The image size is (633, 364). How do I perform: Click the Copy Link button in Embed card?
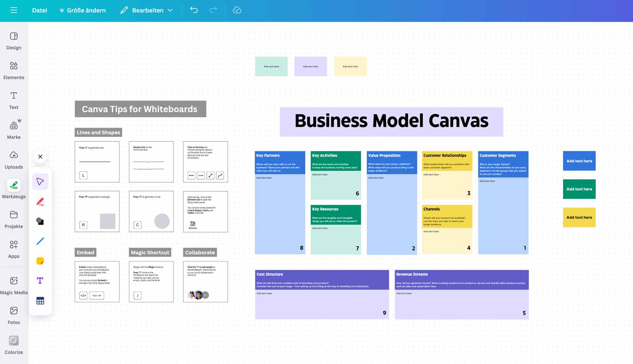click(x=97, y=295)
